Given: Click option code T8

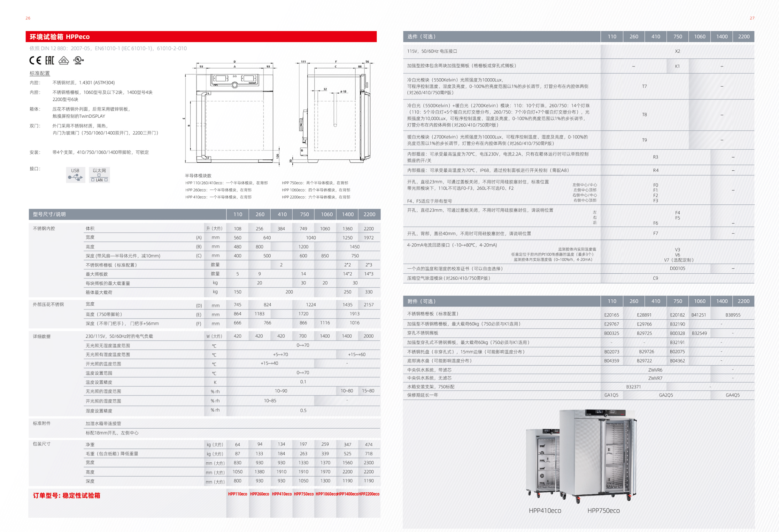Looking at the screenshot, I should click(x=645, y=115).
